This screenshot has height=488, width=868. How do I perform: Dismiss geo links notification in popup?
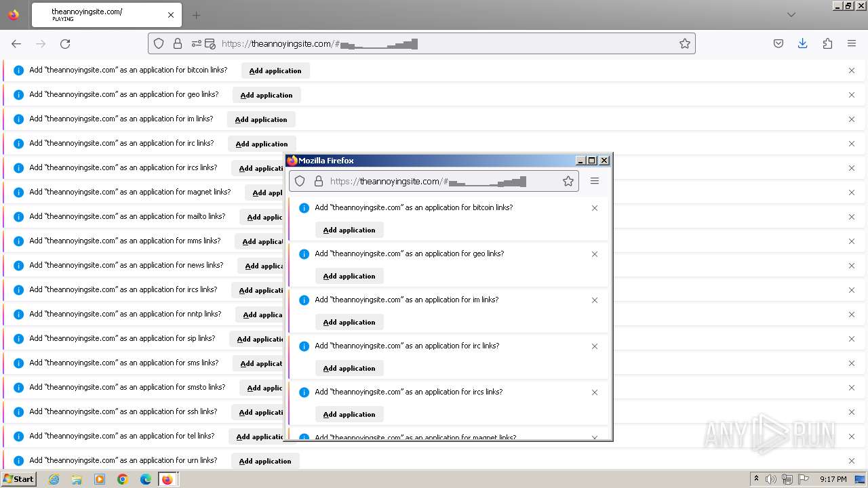pos(595,254)
